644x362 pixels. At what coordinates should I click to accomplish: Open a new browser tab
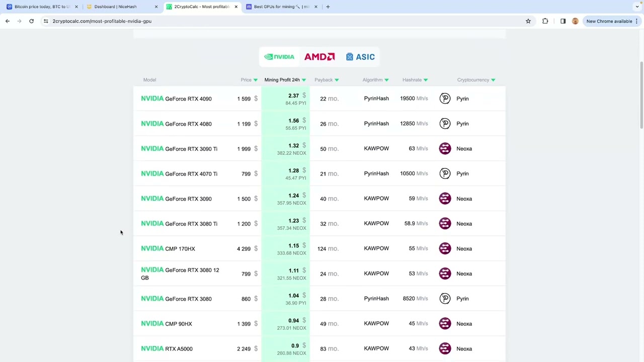(x=328, y=7)
